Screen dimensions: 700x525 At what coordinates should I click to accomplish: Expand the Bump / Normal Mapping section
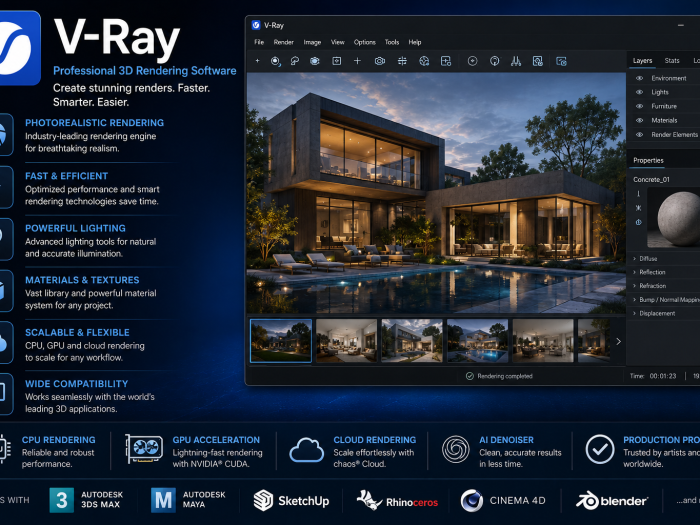pos(665,300)
